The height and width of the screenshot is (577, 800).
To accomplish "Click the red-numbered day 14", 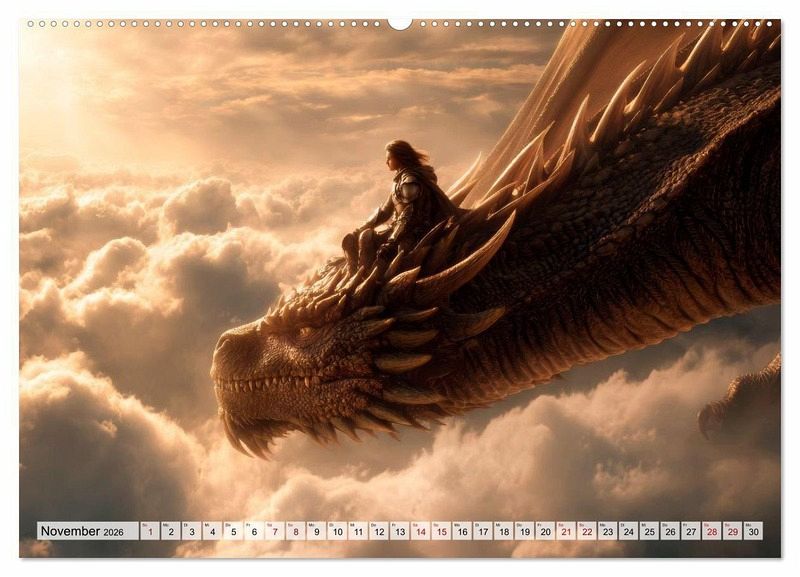I will coord(420,531).
